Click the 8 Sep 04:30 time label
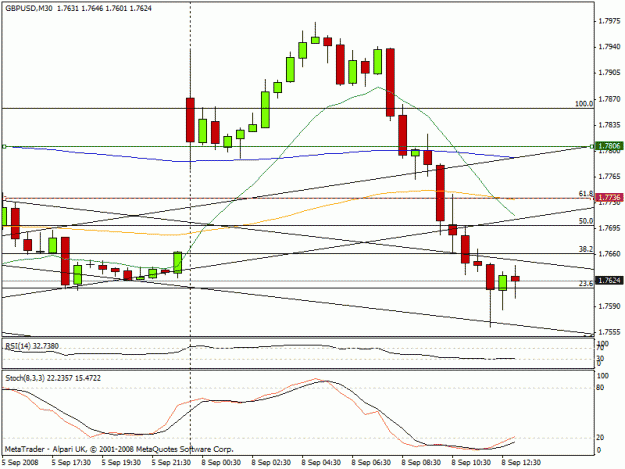 [321, 462]
